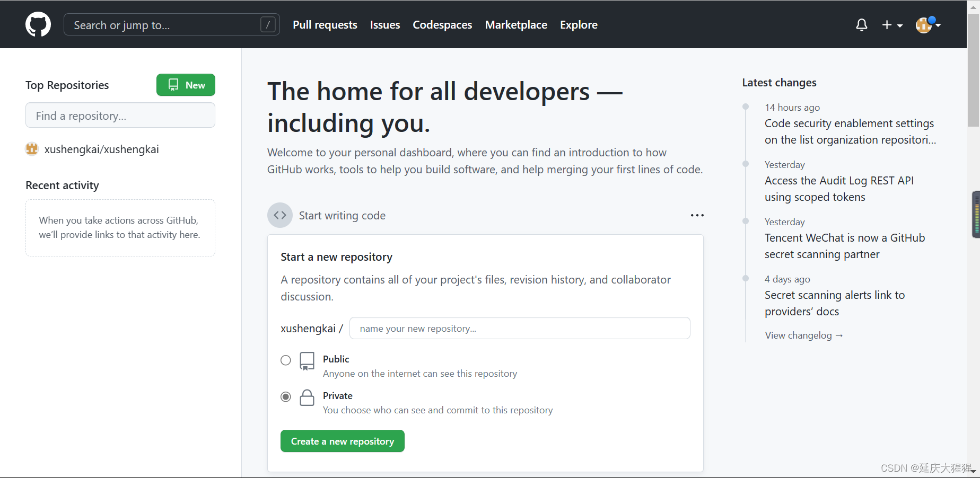Click View changelog link
This screenshot has height=478, width=980.
804,335
